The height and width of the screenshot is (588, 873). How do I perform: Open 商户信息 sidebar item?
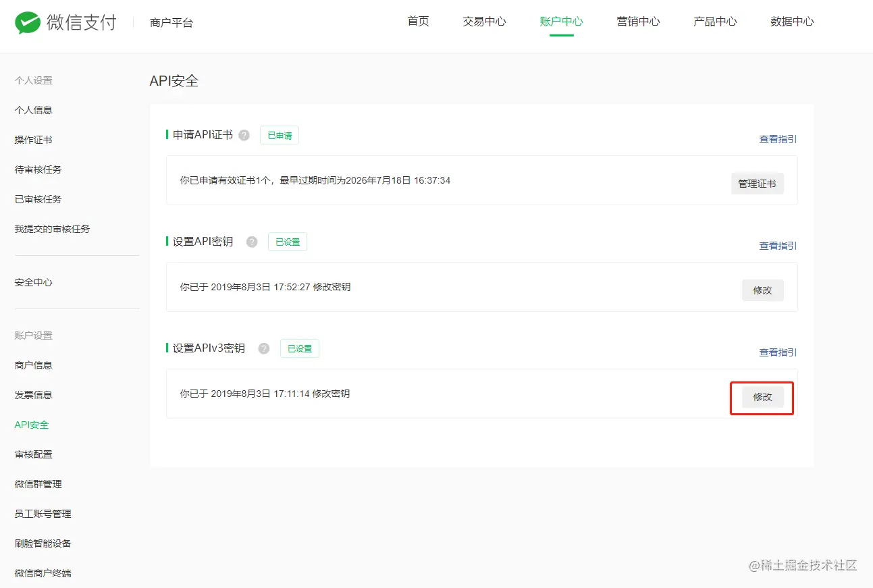(x=34, y=365)
